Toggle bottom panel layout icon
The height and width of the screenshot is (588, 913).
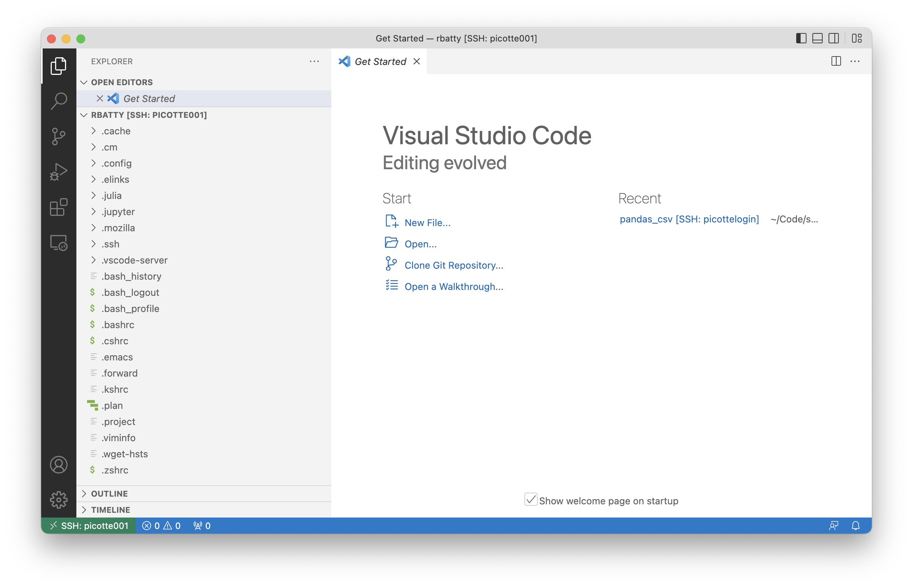817,38
